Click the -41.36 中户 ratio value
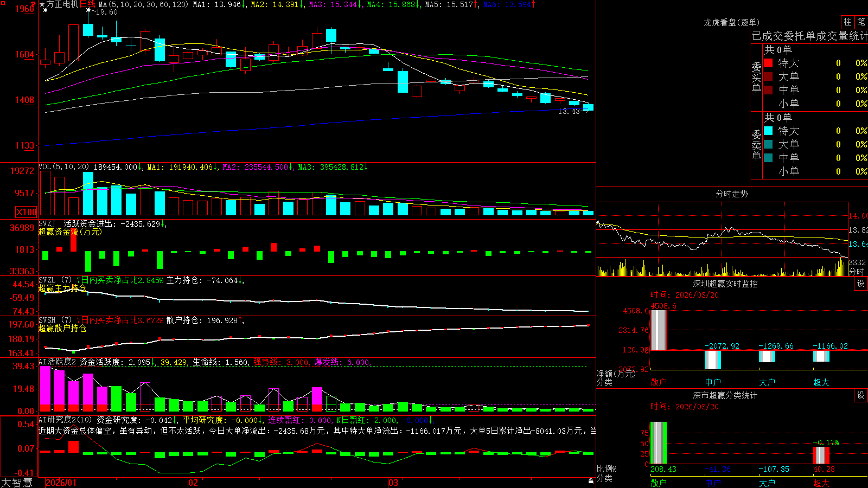Image resolution: width=868 pixels, height=488 pixels. tap(718, 469)
